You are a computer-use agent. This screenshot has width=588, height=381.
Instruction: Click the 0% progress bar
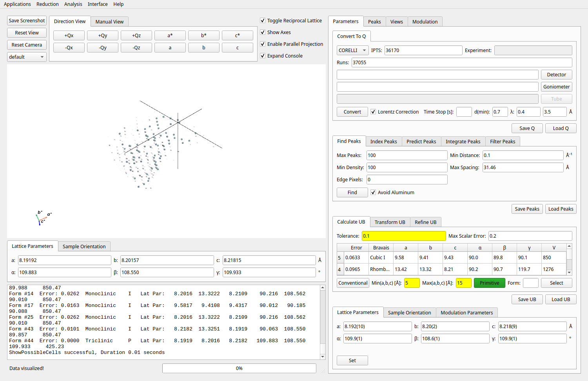(x=239, y=368)
